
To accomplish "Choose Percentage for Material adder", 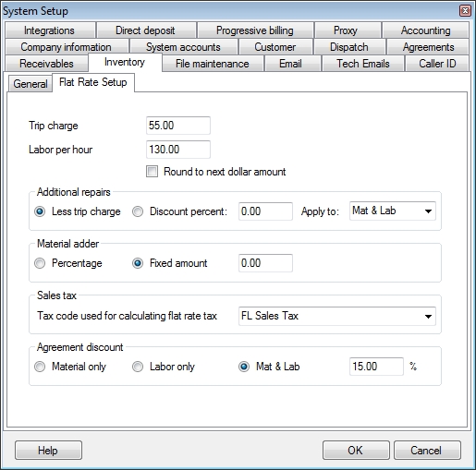I will click(x=40, y=263).
